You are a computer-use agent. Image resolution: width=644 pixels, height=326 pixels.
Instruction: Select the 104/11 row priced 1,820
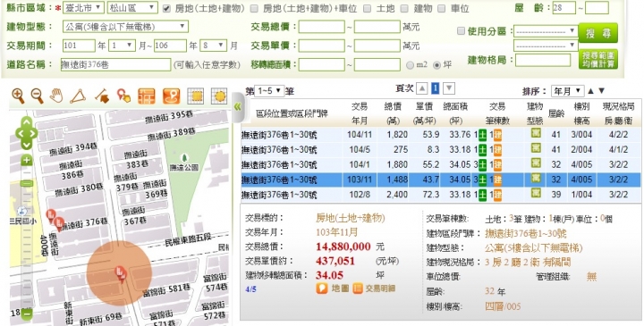(x=441, y=135)
